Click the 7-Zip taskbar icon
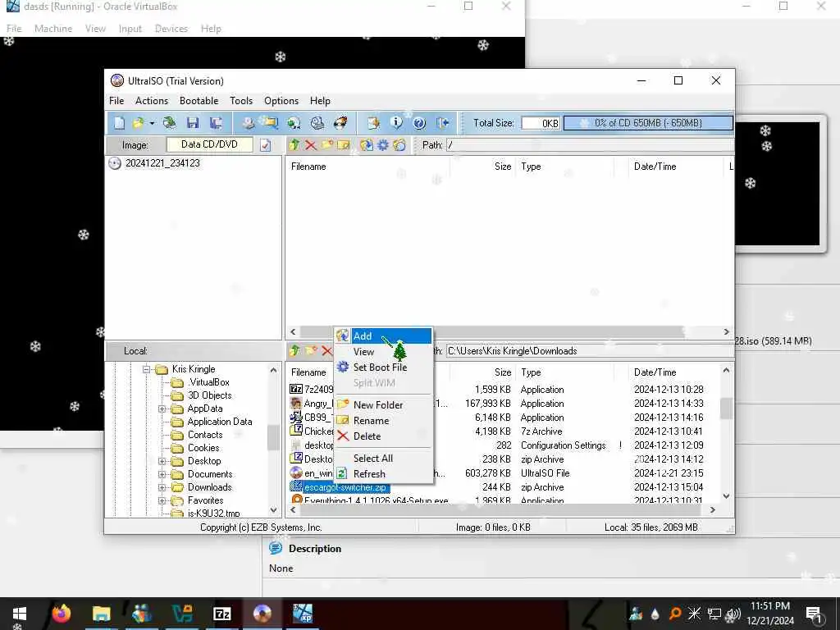 [221, 614]
